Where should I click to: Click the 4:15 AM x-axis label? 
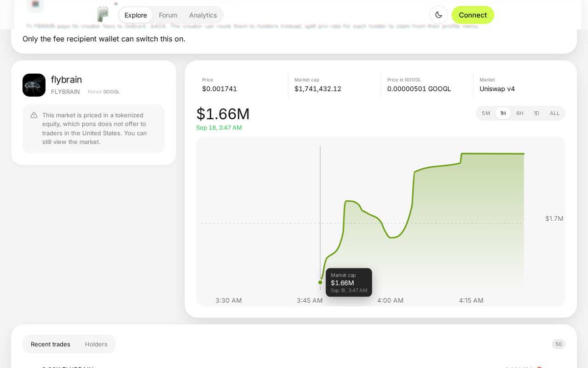click(471, 300)
